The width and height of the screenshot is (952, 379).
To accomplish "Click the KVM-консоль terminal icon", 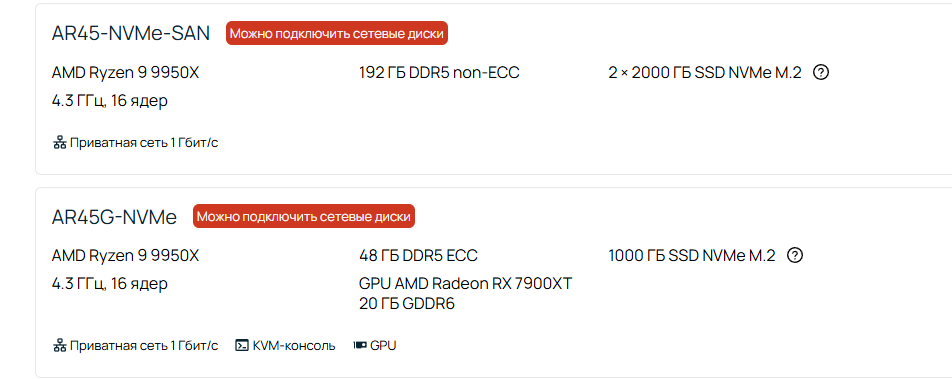I will point(242,346).
